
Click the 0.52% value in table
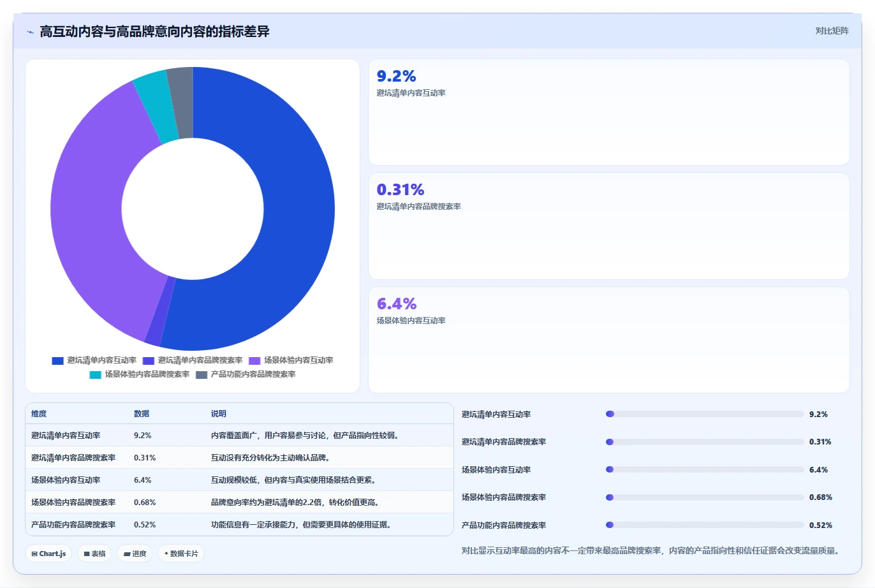tap(145, 525)
